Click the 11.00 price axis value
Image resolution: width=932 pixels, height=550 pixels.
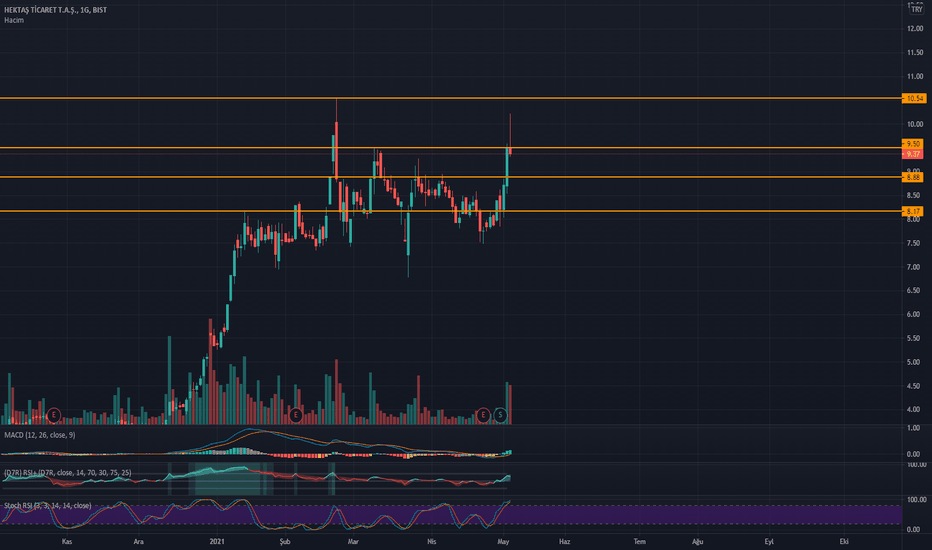pyautogui.click(x=915, y=77)
